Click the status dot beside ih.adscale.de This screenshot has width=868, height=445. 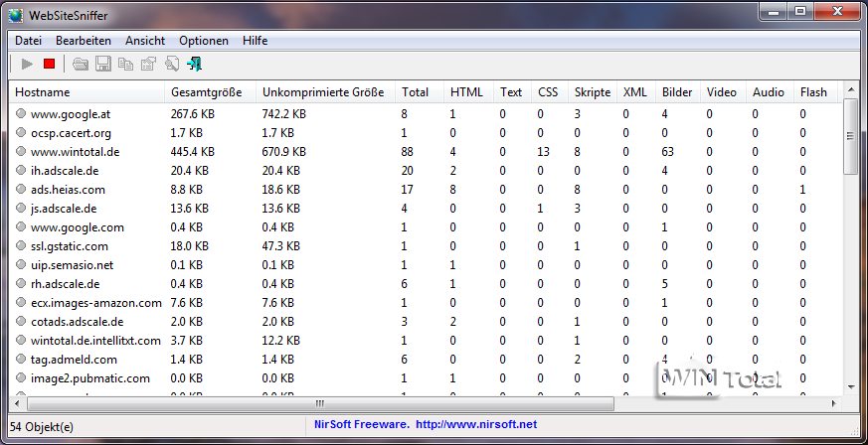(21, 170)
